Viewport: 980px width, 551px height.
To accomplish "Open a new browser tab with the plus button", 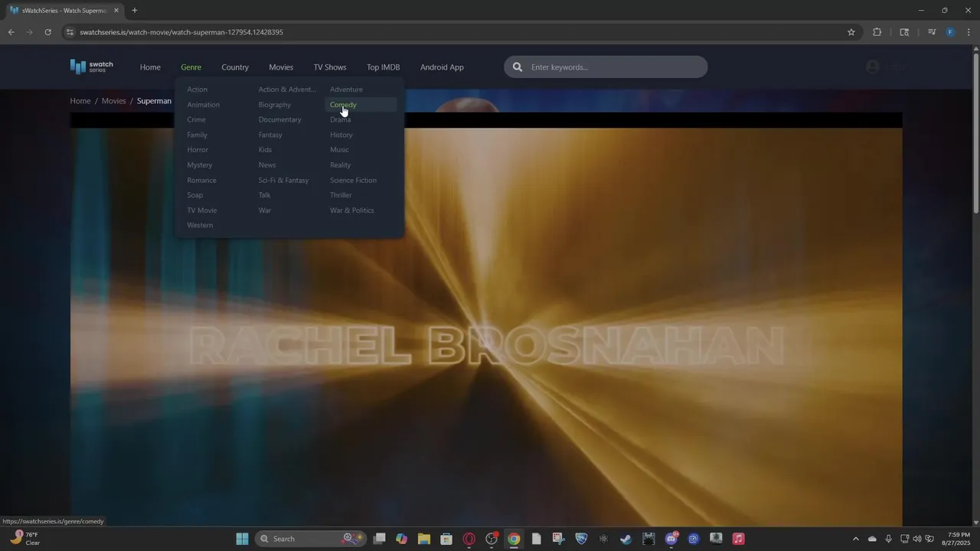I will (x=135, y=11).
